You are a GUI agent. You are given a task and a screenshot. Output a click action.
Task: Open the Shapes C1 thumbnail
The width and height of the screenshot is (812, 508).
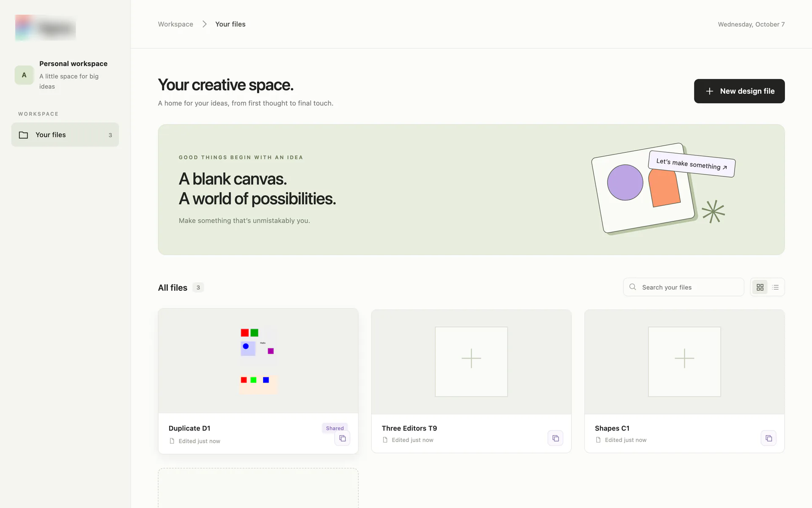[x=684, y=362]
